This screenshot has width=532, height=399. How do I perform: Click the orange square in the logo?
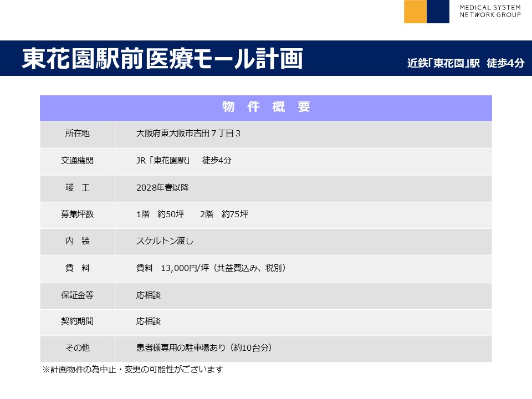click(415, 12)
